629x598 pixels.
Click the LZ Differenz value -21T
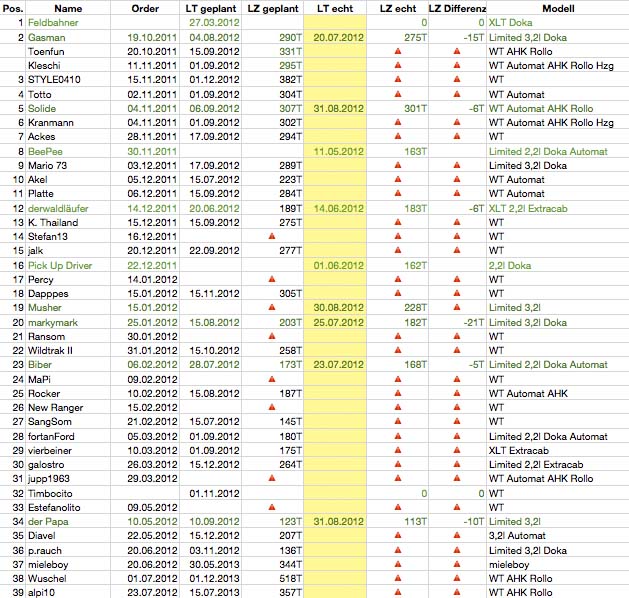click(x=474, y=322)
